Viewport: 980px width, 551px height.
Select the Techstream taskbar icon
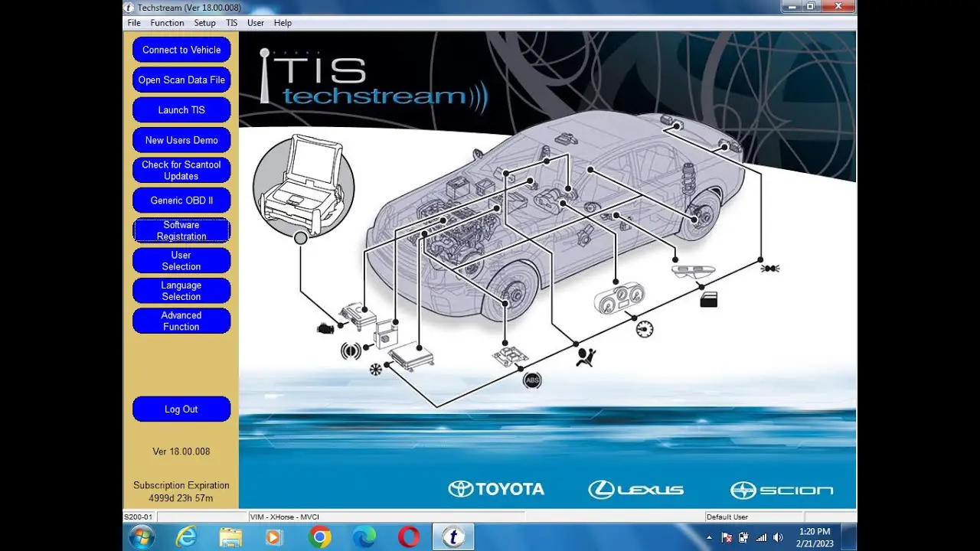(x=453, y=537)
